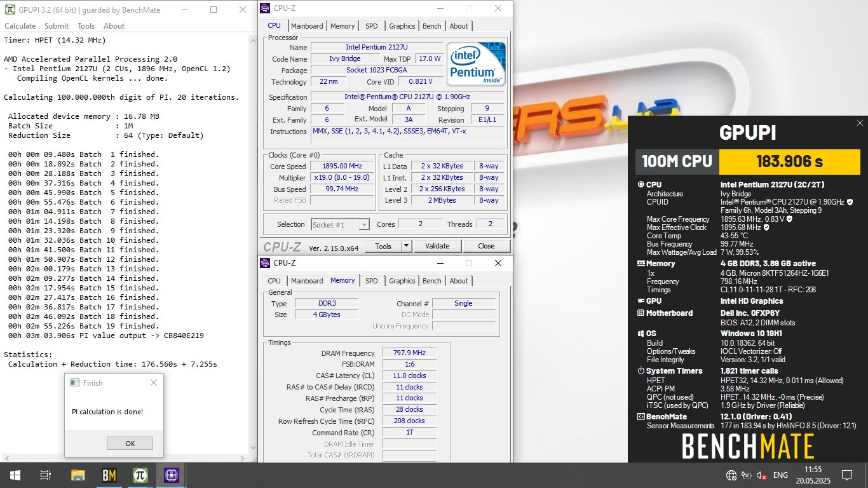
Task: Close the Finish dialog with its X
Action: coord(153,383)
